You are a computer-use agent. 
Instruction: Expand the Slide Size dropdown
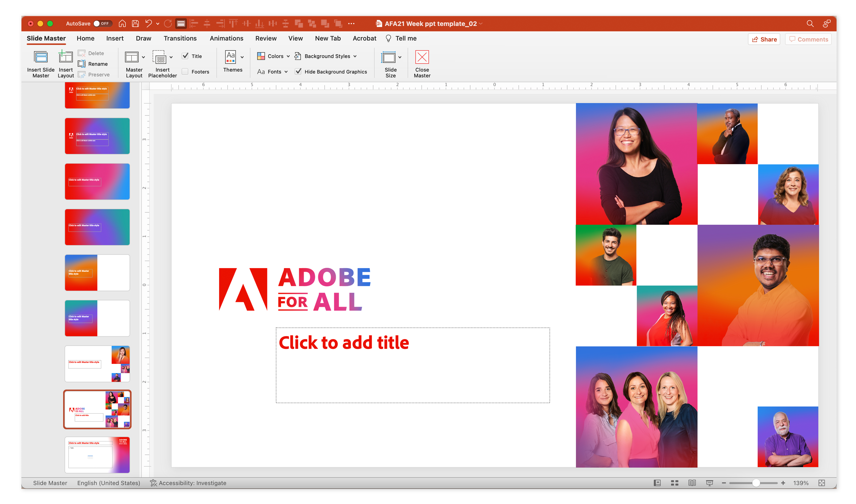pos(400,57)
